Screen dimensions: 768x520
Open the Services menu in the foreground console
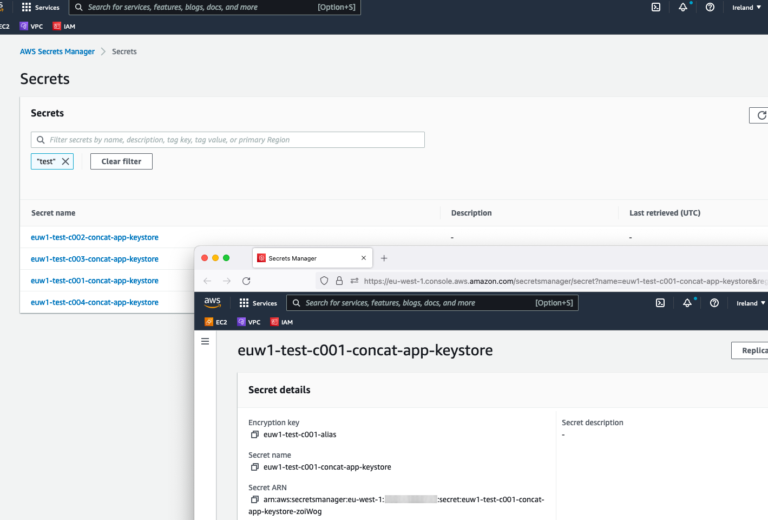(258, 303)
